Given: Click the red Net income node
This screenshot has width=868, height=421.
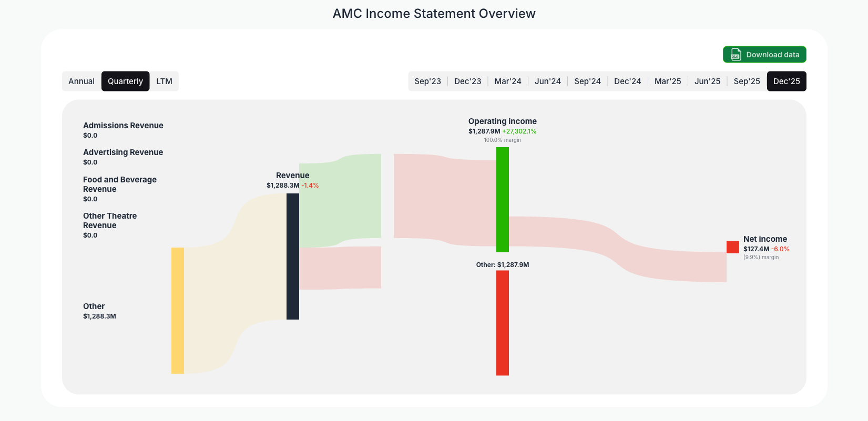Looking at the screenshot, I should (x=732, y=247).
